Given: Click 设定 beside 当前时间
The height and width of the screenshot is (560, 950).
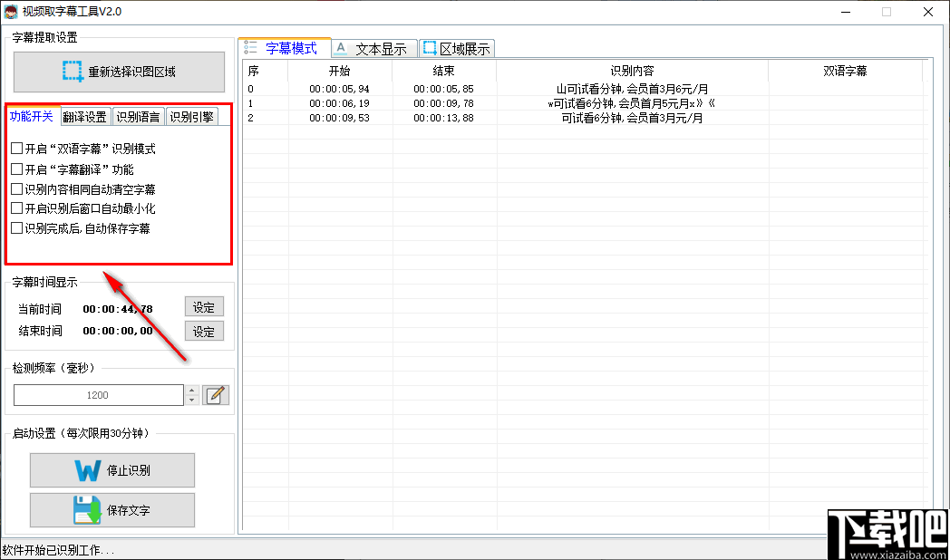Looking at the screenshot, I should [x=204, y=306].
